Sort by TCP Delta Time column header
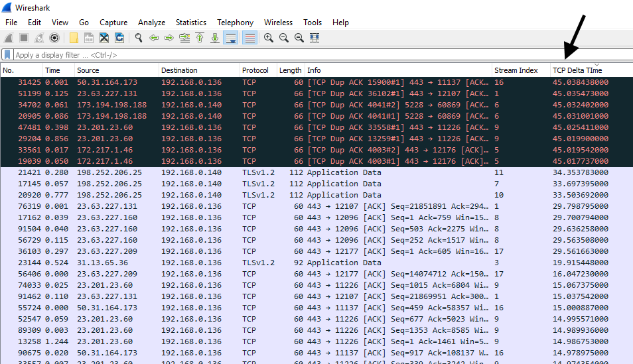 click(591, 70)
